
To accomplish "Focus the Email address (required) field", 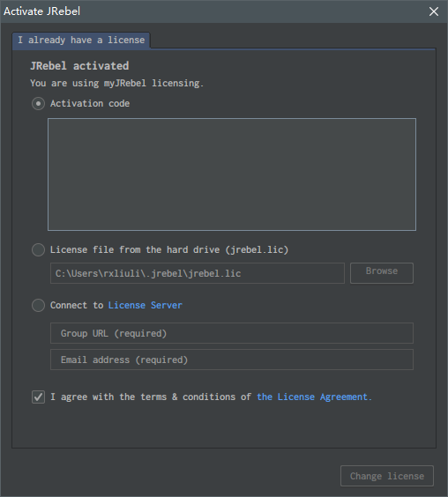I will [x=232, y=360].
